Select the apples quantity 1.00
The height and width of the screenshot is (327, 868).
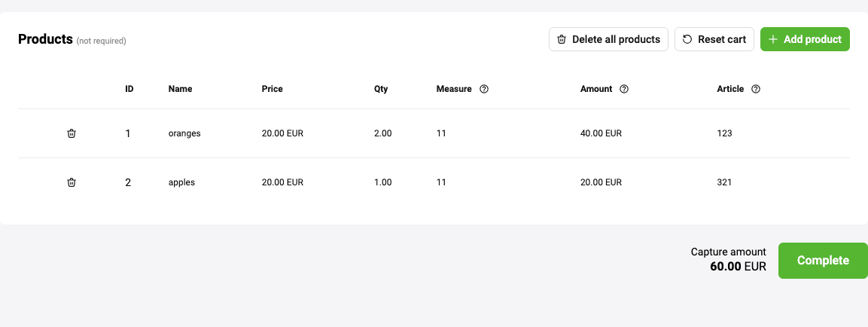(383, 182)
